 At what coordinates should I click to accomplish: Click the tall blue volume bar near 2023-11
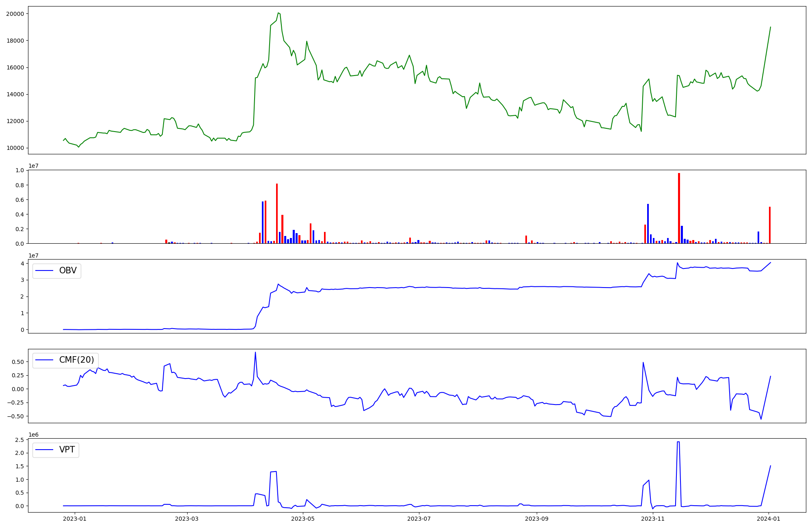648,223
